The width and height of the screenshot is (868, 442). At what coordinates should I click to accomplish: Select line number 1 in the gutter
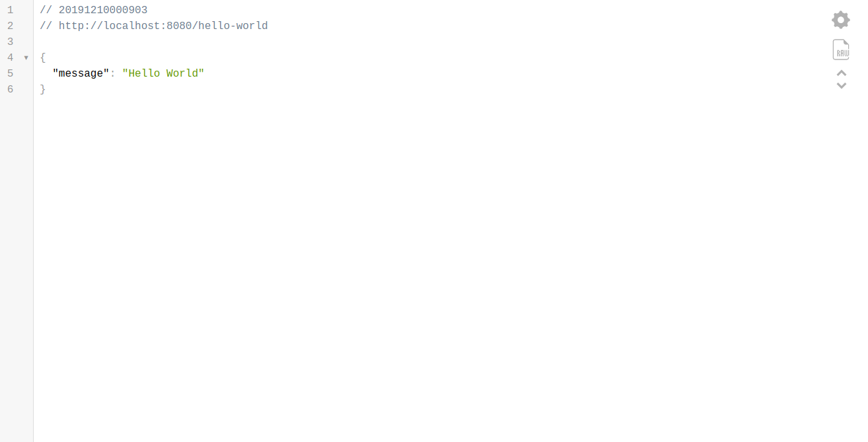[x=10, y=10]
